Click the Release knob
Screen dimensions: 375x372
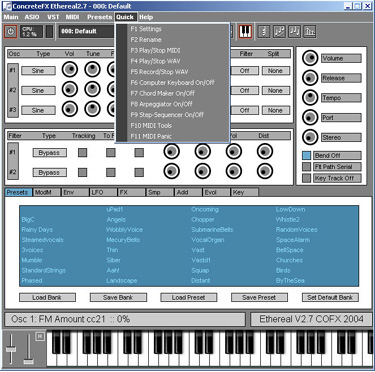point(310,78)
